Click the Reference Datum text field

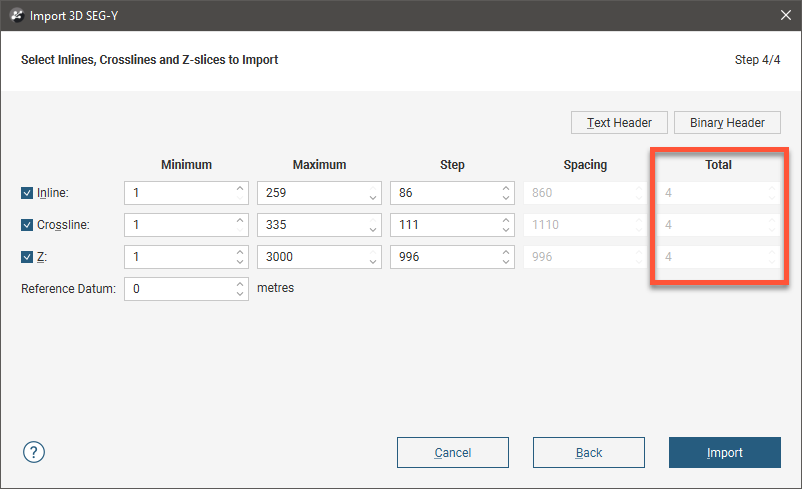(x=178, y=289)
